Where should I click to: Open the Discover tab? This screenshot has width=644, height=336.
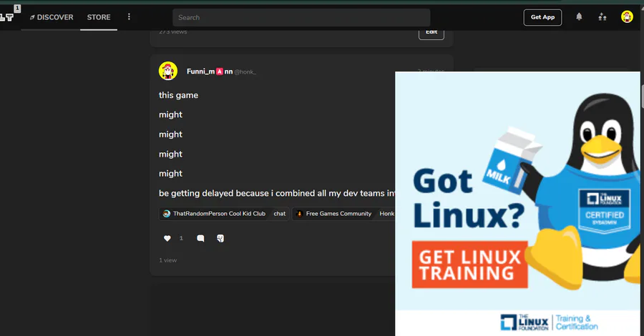[x=52, y=17]
